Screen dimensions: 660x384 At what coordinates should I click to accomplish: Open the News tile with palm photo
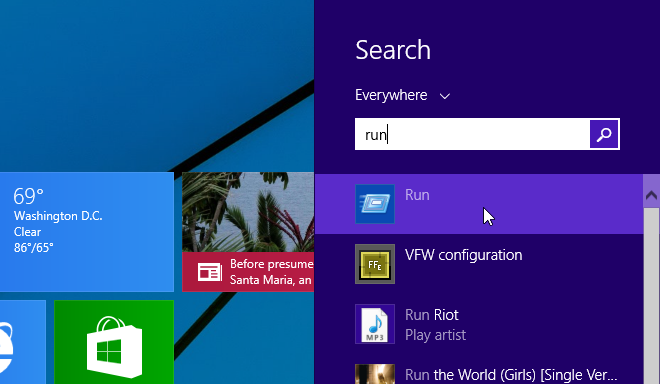(x=248, y=232)
